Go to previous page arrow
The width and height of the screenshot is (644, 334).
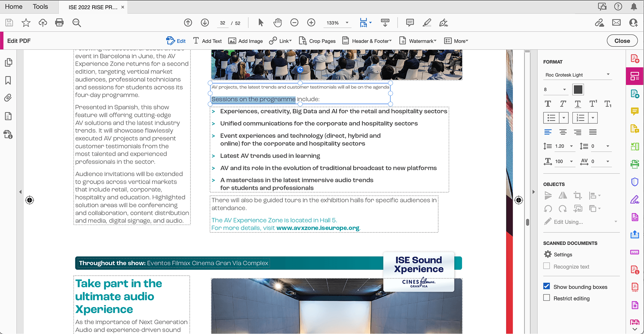click(x=188, y=23)
